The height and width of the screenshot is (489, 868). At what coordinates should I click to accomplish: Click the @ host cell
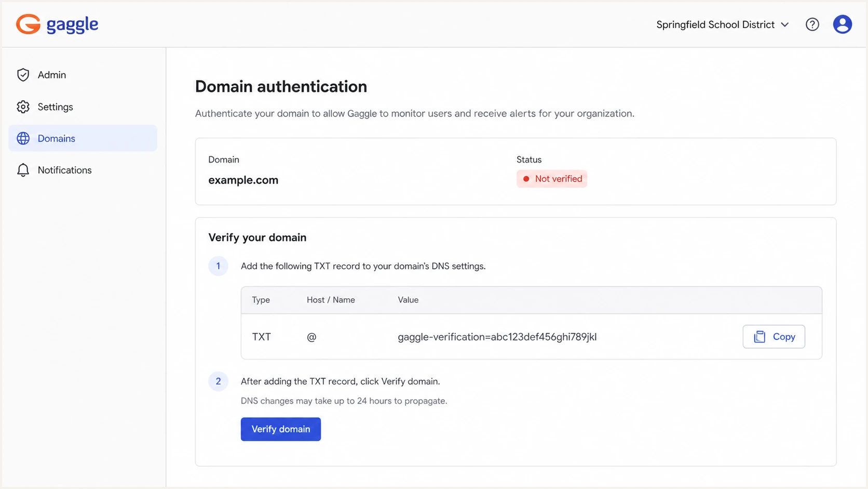311,337
